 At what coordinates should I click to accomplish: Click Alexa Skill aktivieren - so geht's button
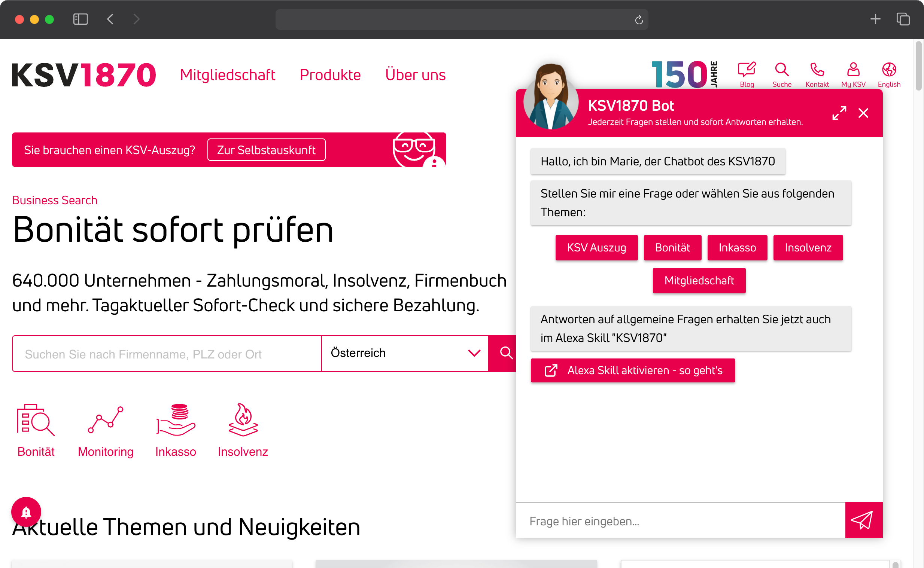pos(633,370)
